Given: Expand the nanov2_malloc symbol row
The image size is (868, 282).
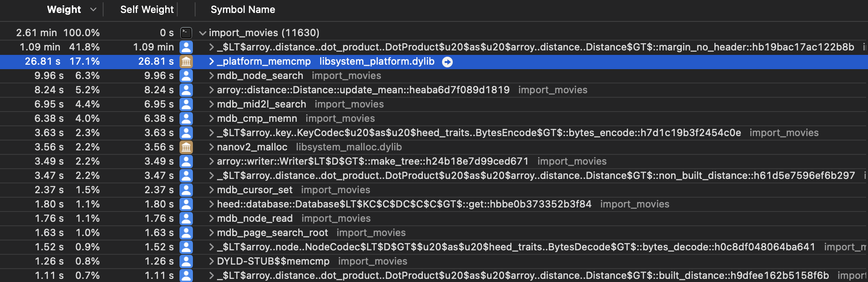Looking at the screenshot, I should coord(212,147).
